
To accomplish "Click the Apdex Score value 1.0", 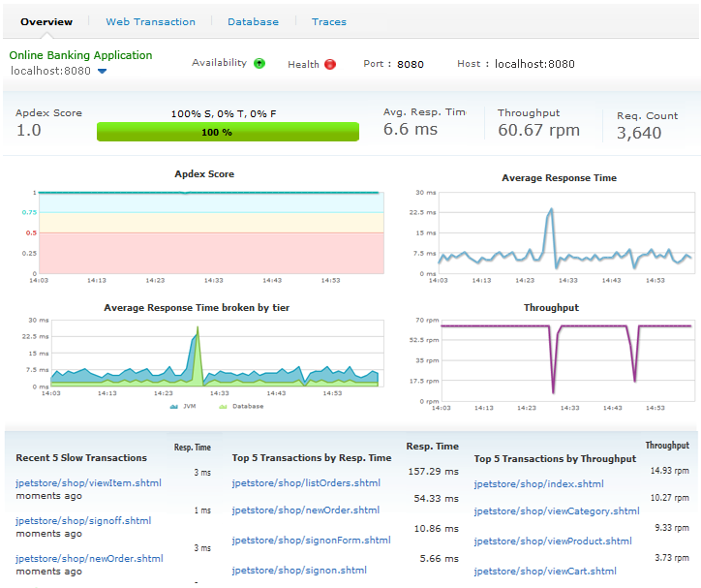I will [29, 130].
